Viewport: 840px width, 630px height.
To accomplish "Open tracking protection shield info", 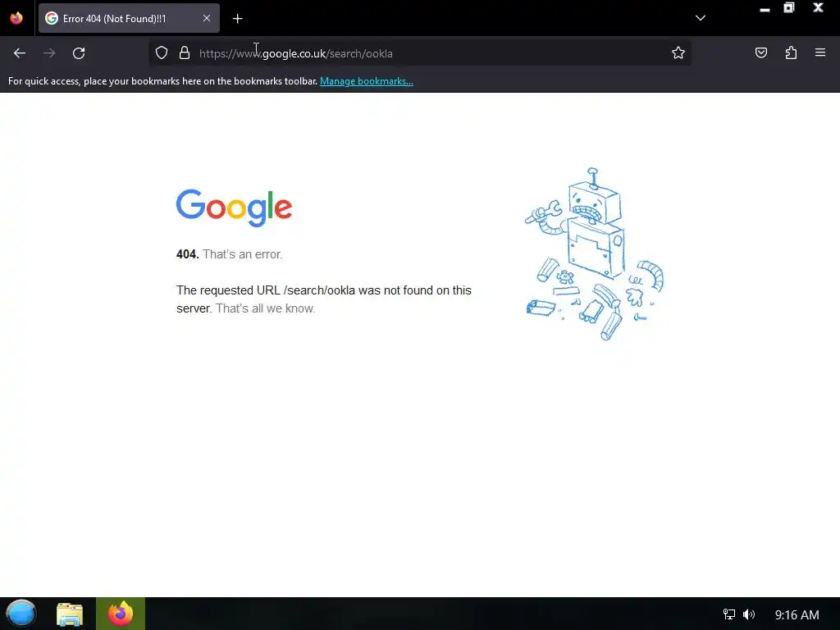I will click(x=162, y=52).
